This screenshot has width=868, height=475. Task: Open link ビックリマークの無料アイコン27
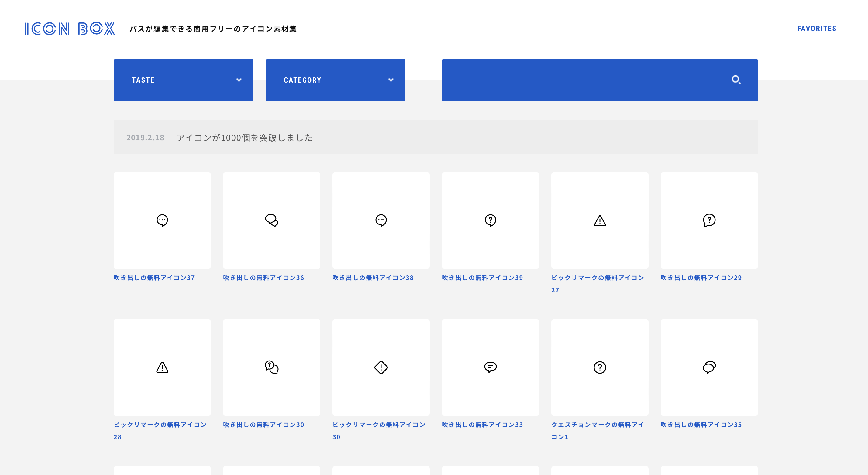coord(598,283)
